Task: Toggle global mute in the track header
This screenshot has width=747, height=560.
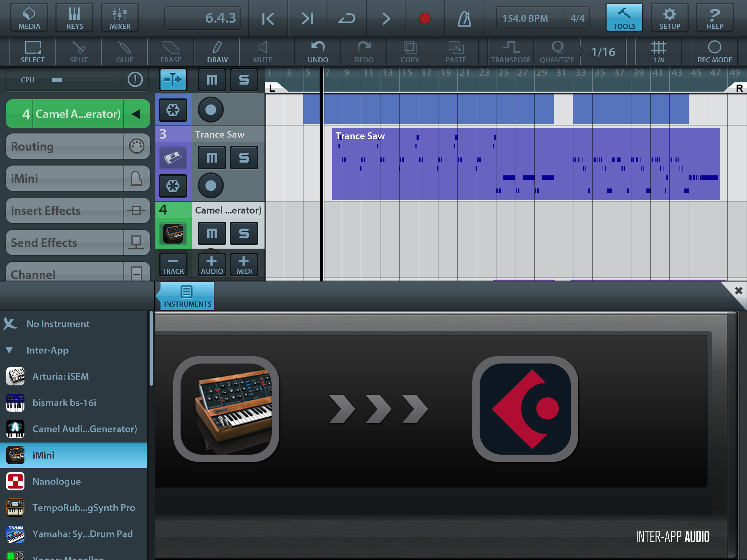Action: coord(212,79)
